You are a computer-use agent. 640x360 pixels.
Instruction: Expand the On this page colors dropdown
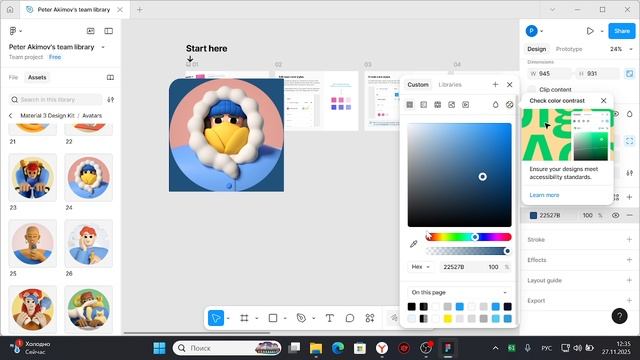coord(459,293)
